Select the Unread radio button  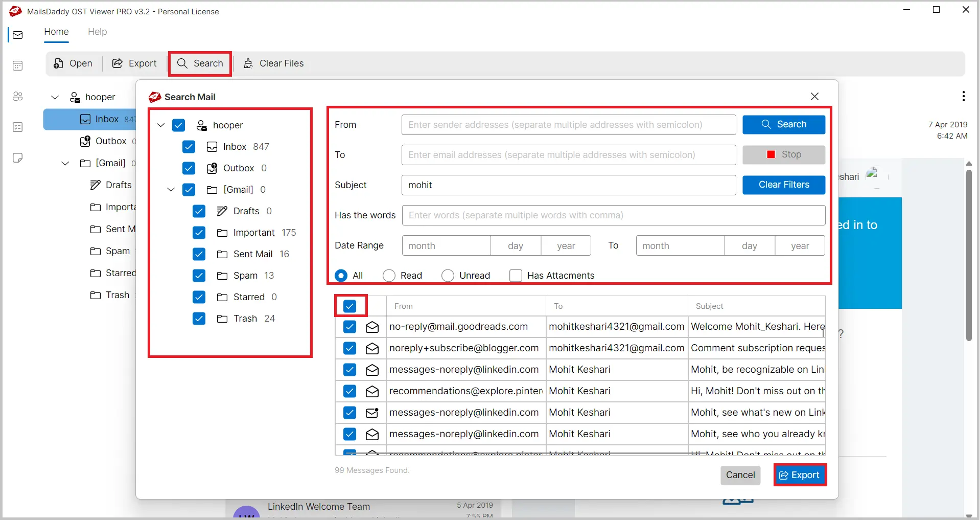pyautogui.click(x=448, y=276)
